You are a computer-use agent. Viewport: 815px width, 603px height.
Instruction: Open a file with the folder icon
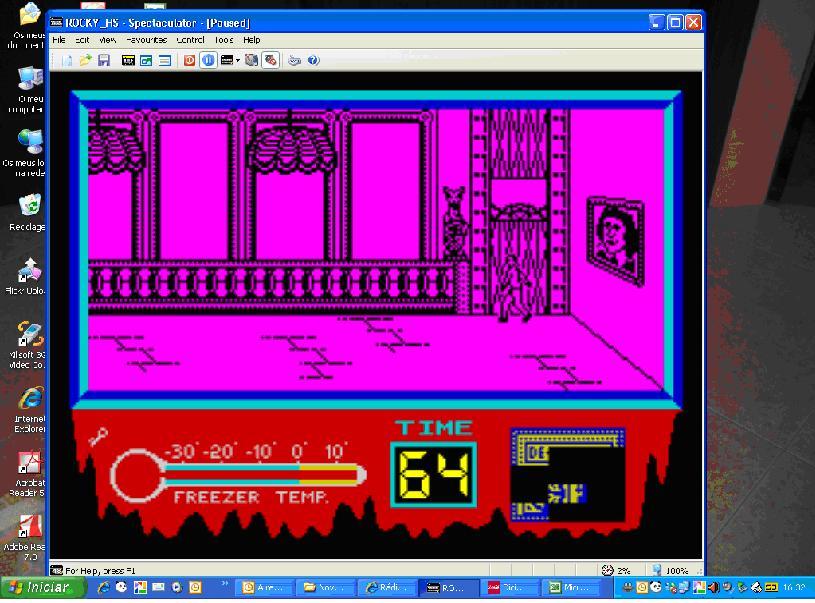click(86, 60)
